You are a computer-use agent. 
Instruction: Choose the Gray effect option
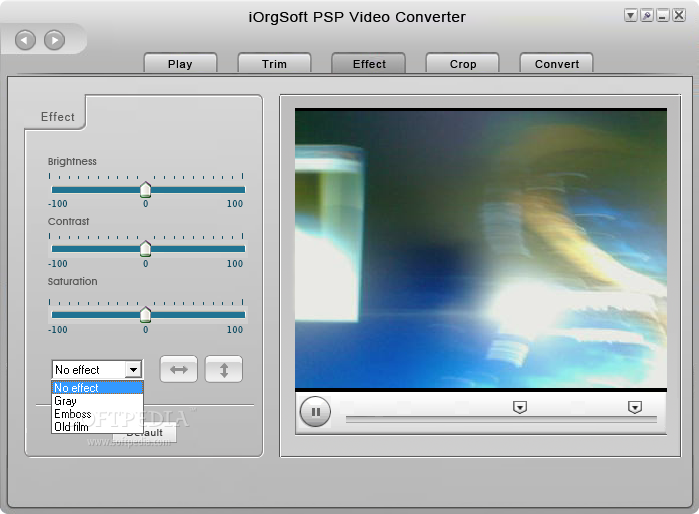[97, 401]
